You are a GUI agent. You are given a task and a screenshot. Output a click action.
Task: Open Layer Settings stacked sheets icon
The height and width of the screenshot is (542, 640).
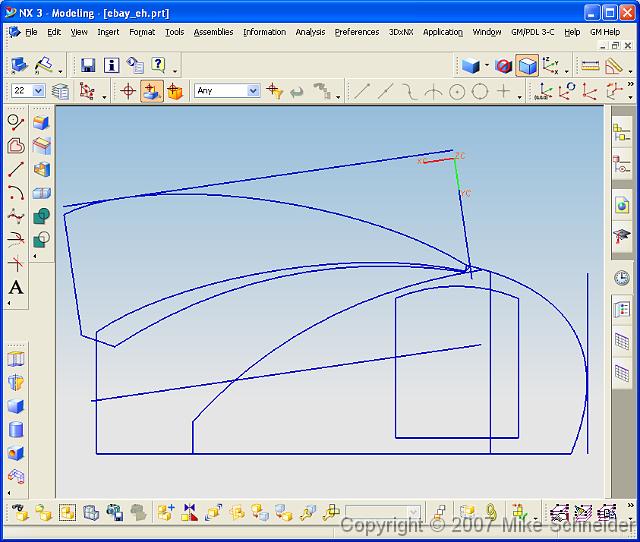pyautogui.click(x=60, y=91)
